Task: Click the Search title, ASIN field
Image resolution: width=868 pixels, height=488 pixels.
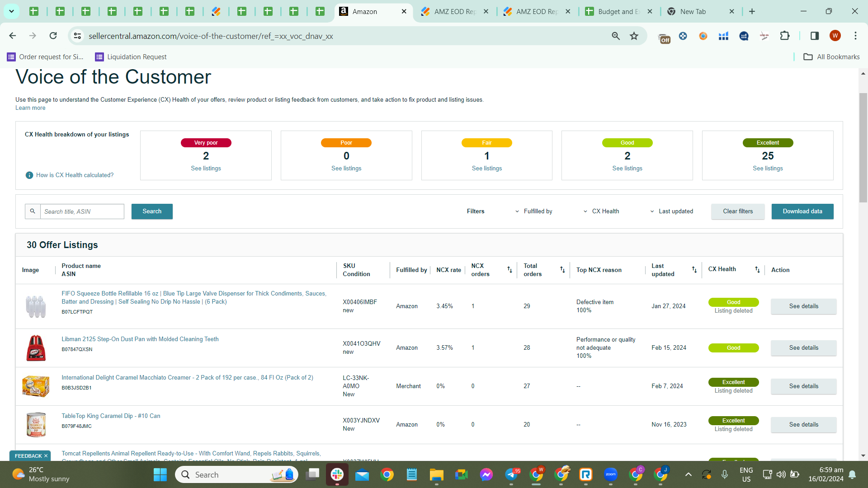Action: coord(82,211)
